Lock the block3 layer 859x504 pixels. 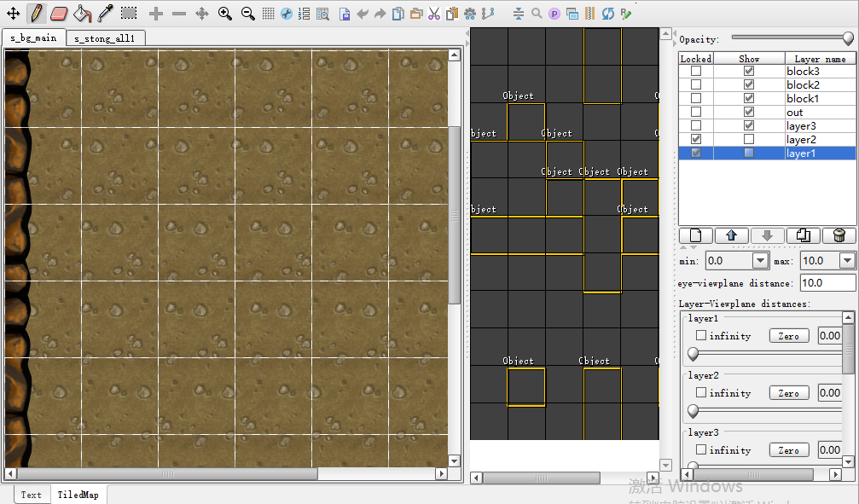tap(696, 72)
